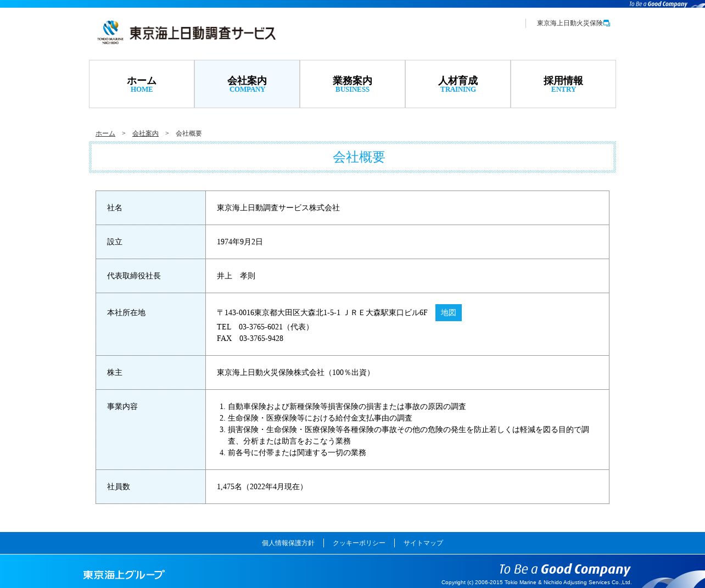Click the 1,475名 employee count text
Screen dimensions: 705x588
(x=262, y=486)
